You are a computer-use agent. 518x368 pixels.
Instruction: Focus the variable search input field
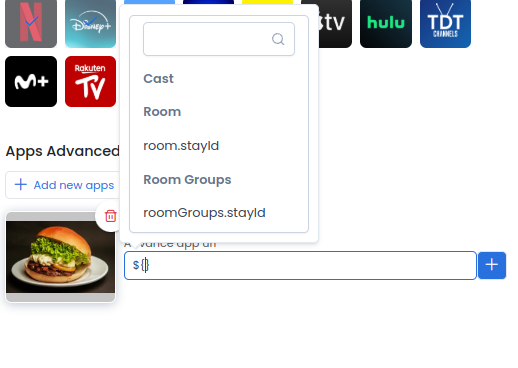219,39
